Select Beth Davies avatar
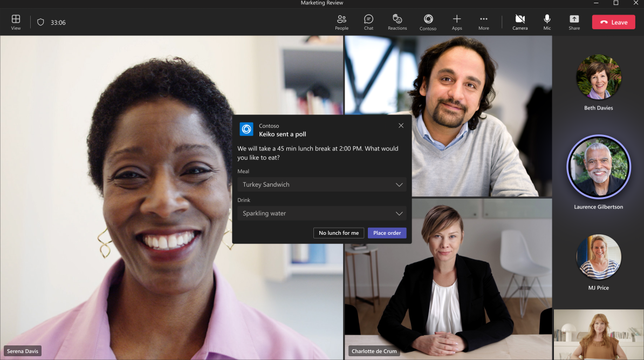This screenshot has height=360, width=644. pyautogui.click(x=598, y=77)
